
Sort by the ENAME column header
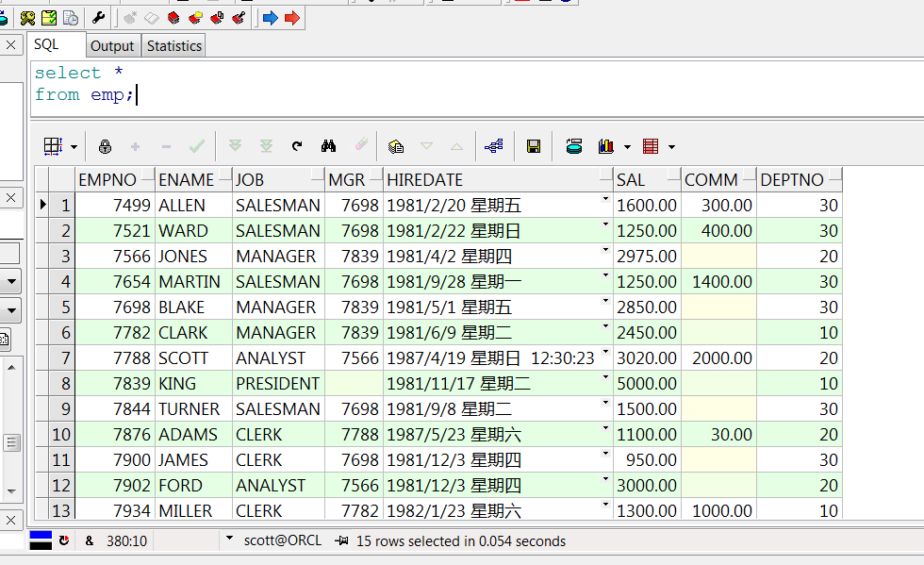[x=194, y=179]
